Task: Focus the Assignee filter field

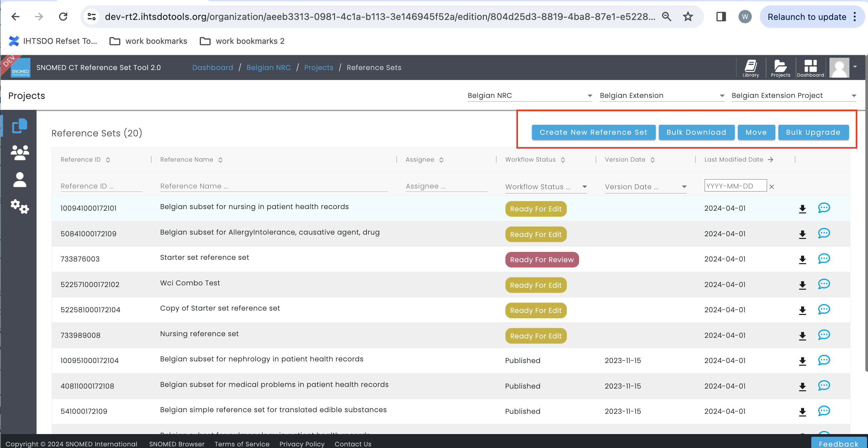Action: coord(446,186)
